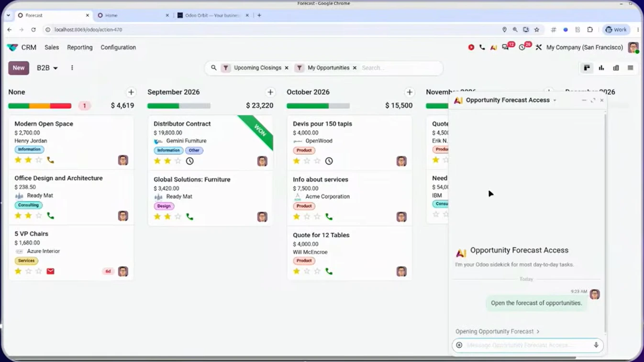
Task: Click the email icon on 5 VP Chairs card
Action: [50, 271]
